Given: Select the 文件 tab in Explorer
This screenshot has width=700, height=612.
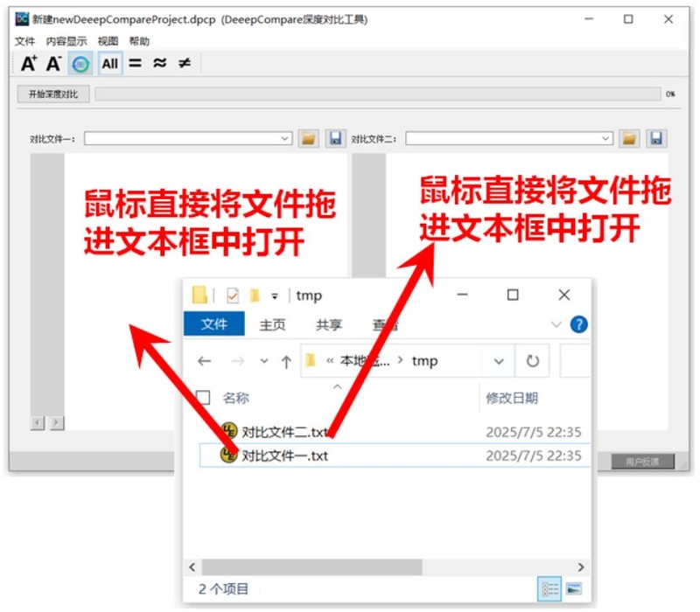Looking at the screenshot, I should point(213,323).
